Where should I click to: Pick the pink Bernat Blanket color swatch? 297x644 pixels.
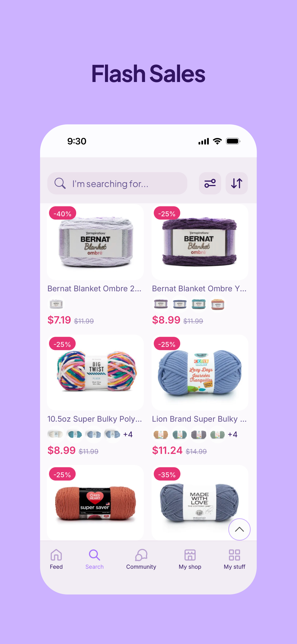[x=218, y=304]
